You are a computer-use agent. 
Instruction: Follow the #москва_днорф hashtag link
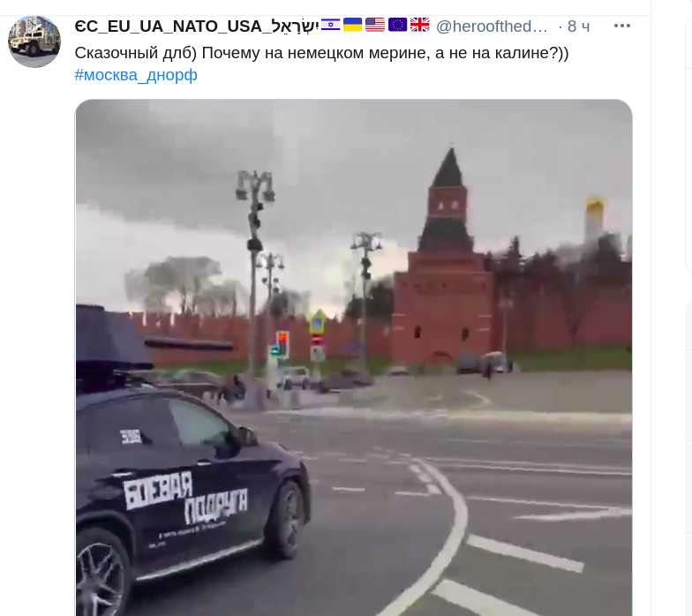(x=136, y=75)
